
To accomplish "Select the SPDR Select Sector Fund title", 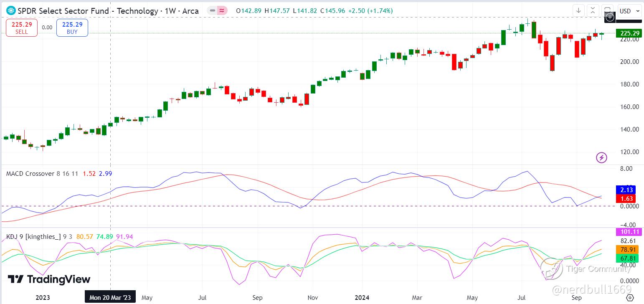I will pos(108,11).
